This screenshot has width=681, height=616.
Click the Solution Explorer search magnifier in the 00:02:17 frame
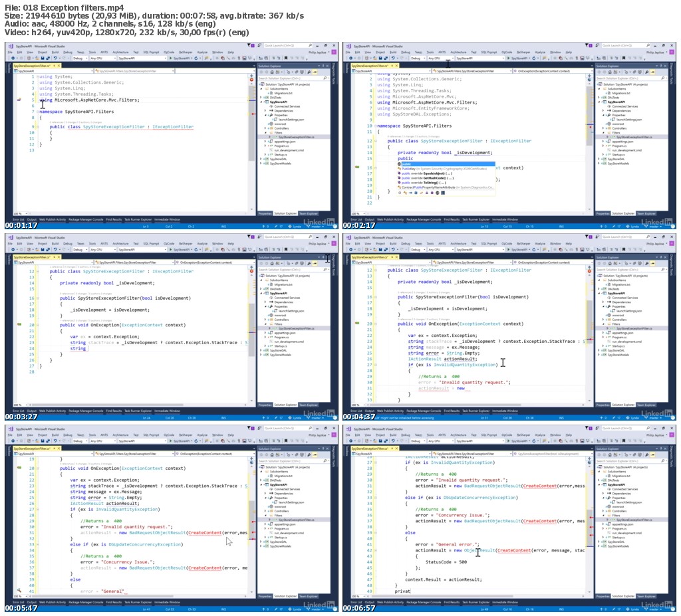tap(663, 78)
